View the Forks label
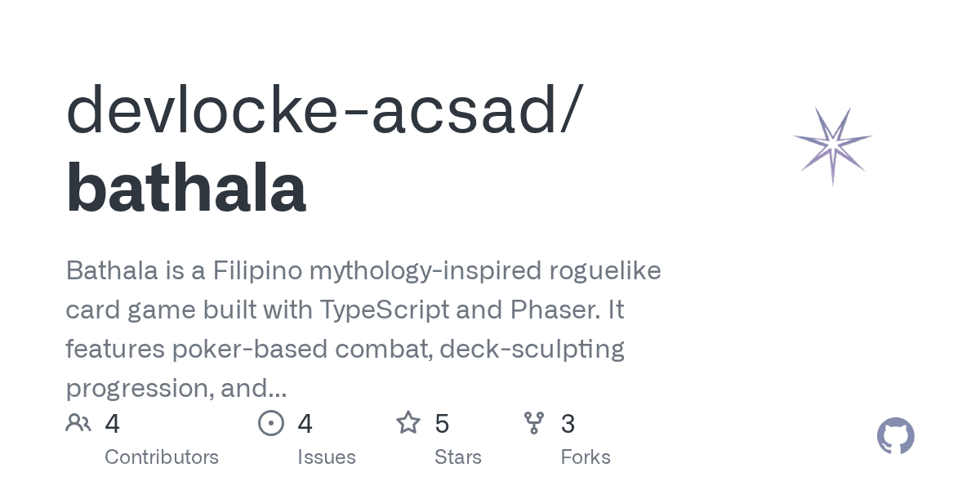This screenshot has height=490, width=980. (x=586, y=457)
